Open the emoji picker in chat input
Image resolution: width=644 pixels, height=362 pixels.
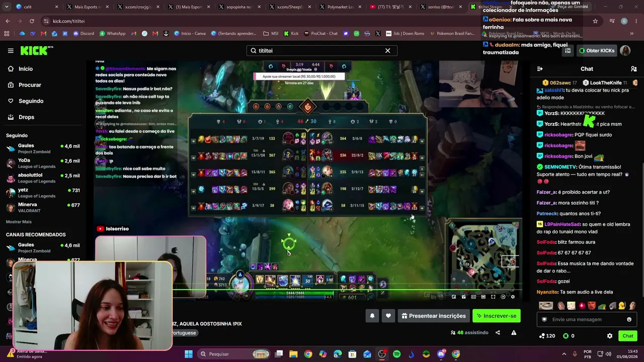coord(629,319)
